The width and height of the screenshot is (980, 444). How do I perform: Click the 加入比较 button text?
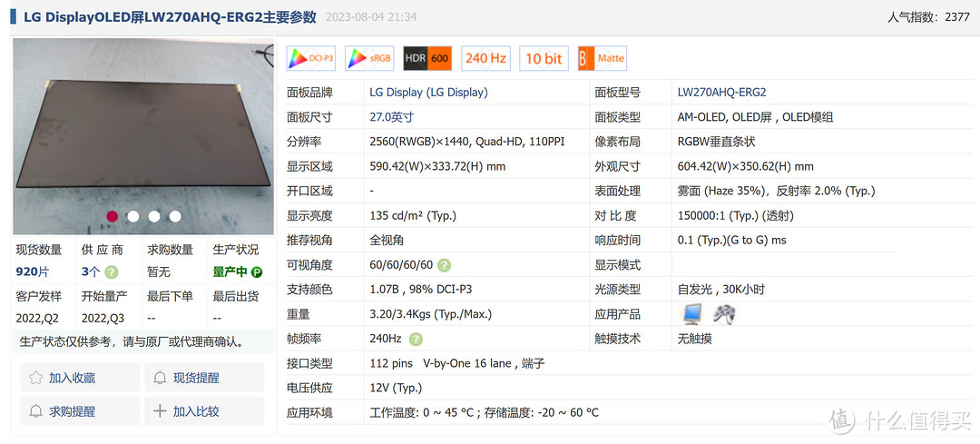click(196, 411)
